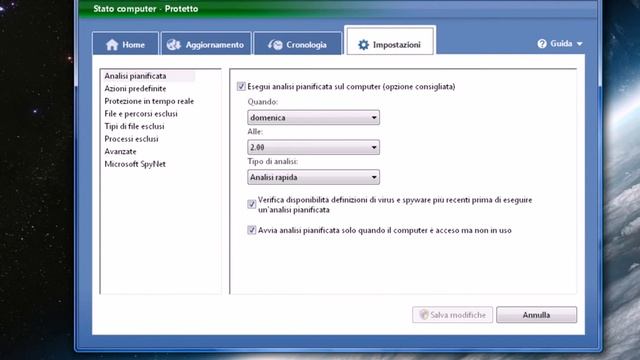Select Processi esclusi in the list
Viewport: 640px width, 360px height.
pyautogui.click(x=131, y=139)
